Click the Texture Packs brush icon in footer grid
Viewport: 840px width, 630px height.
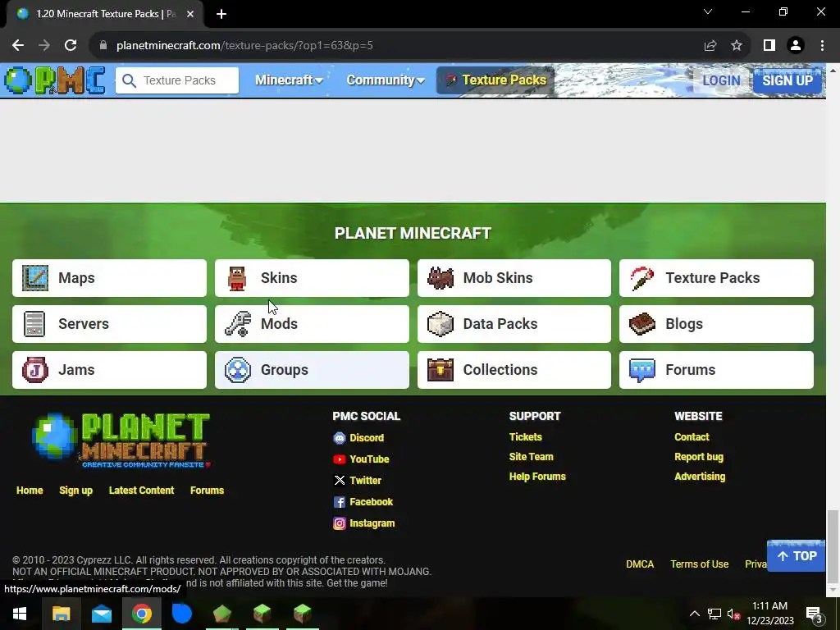coord(641,278)
